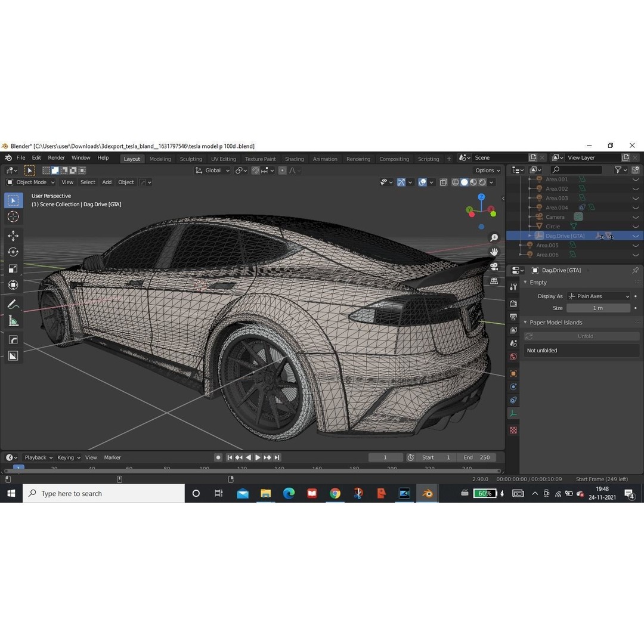644x644 pixels.
Task: Open the pivot point dropdown
Action: coord(241,171)
